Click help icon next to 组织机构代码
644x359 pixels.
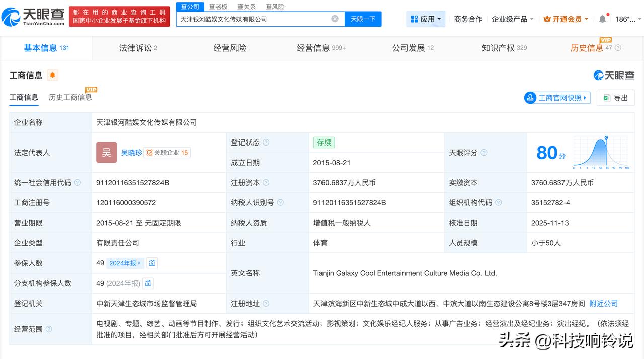(498, 203)
